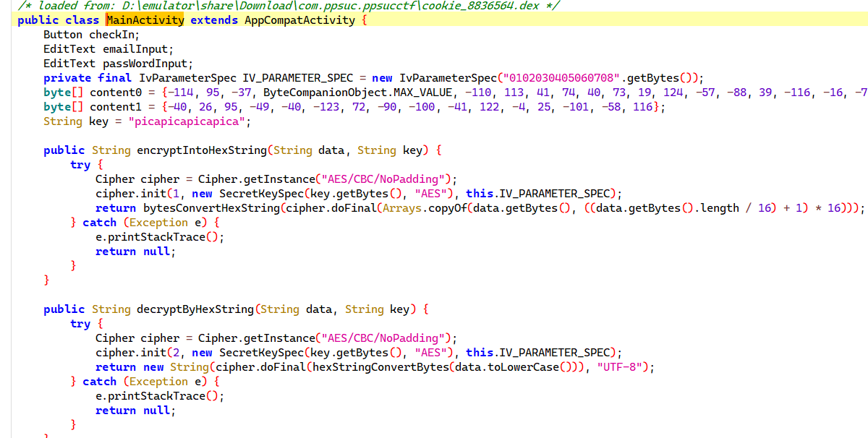Click the highlighted MainActivity class name

[145, 20]
